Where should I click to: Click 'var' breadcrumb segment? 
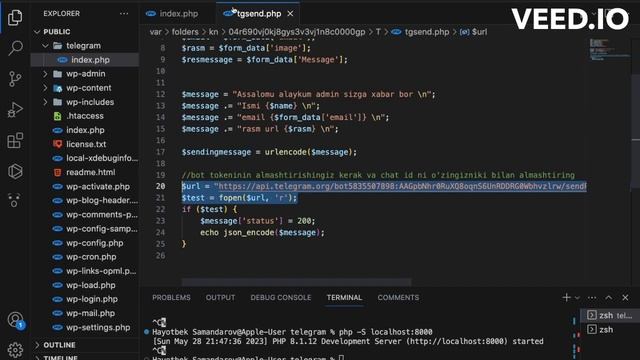tap(156, 32)
